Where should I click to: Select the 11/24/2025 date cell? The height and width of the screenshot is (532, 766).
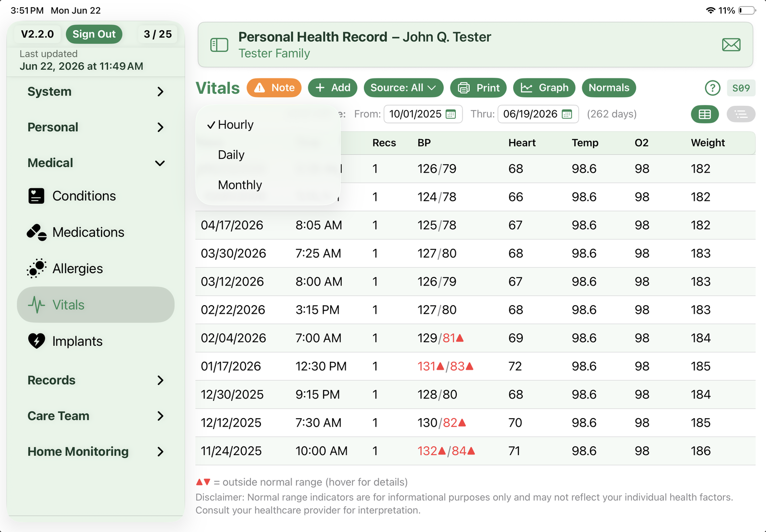(x=231, y=451)
